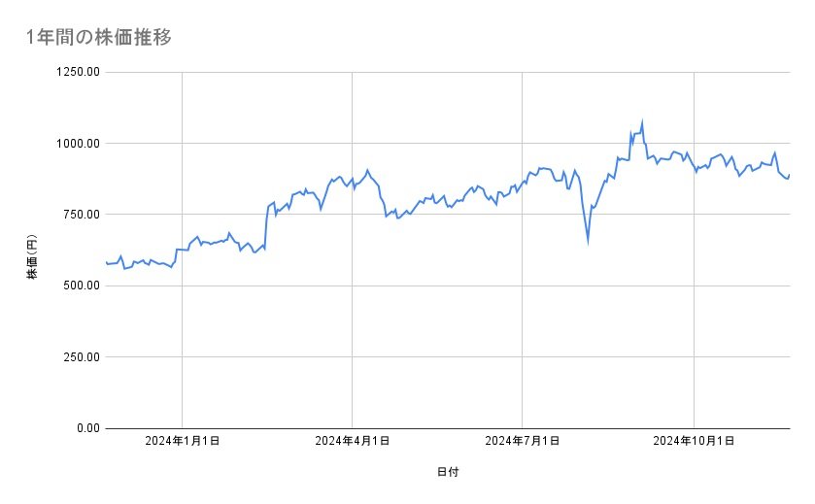Click the 2024年1月1日 date label

point(182,442)
